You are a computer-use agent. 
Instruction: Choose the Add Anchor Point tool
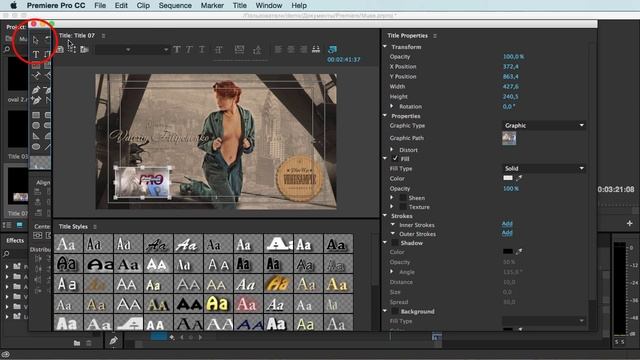(36, 100)
